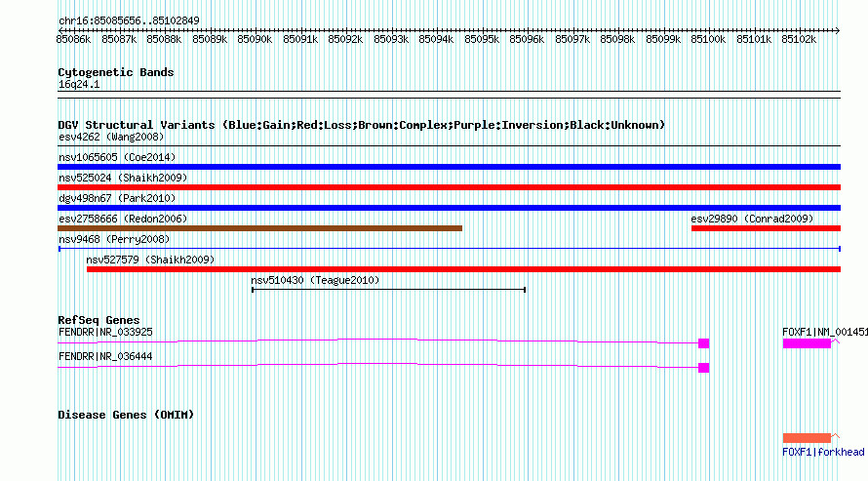The image size is (868, 481).
Task: Open the FOXF1|forkhead link
Action: tap(823, 452)
